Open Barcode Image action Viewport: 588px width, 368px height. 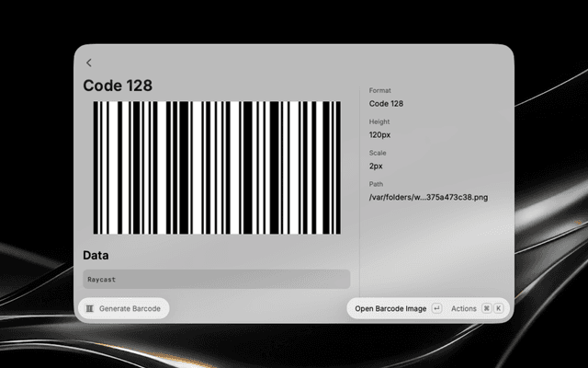point(390,309)
